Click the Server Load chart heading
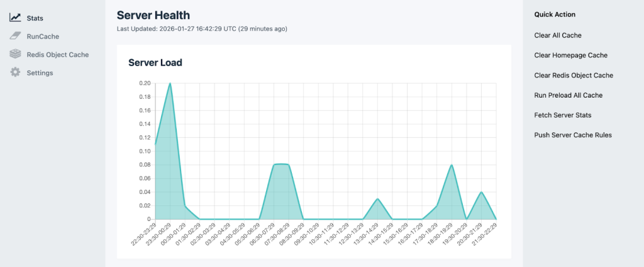This screenshot has height=267, width=644. tap(155, 62)
